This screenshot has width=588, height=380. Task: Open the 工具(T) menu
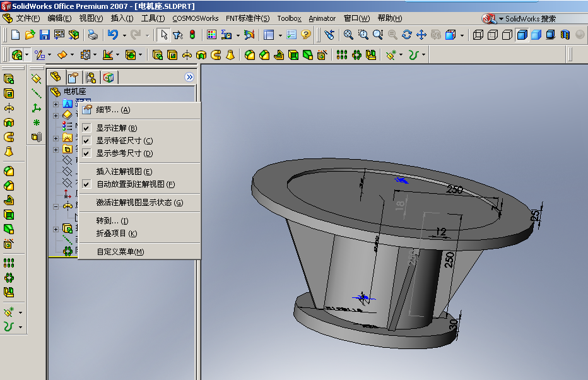pyautogui.click(x=153, y=18)
